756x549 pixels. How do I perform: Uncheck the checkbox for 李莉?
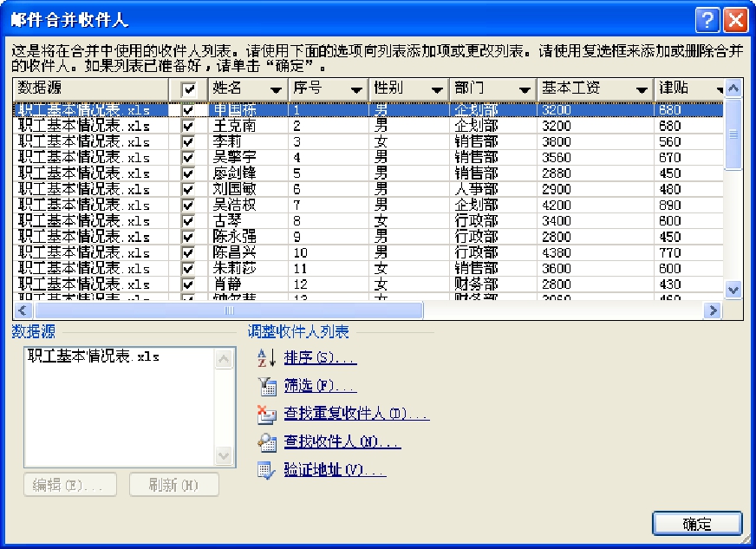tap(188, 142)
